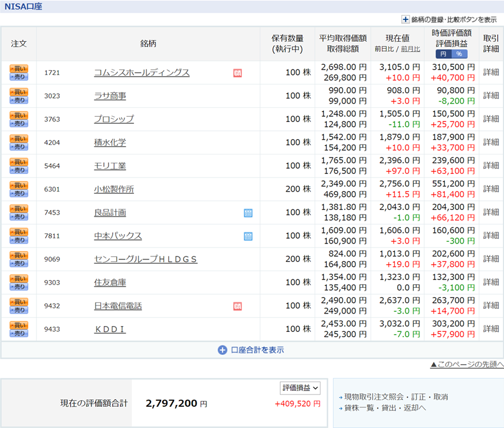
Task: Open 小松製作所 stock page
Action: tap(114, 189)
